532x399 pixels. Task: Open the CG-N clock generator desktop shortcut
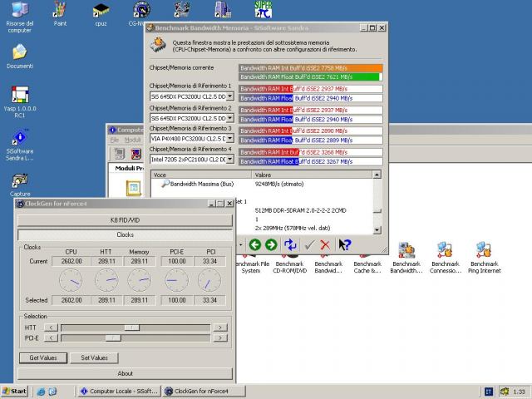click(140, 13)
